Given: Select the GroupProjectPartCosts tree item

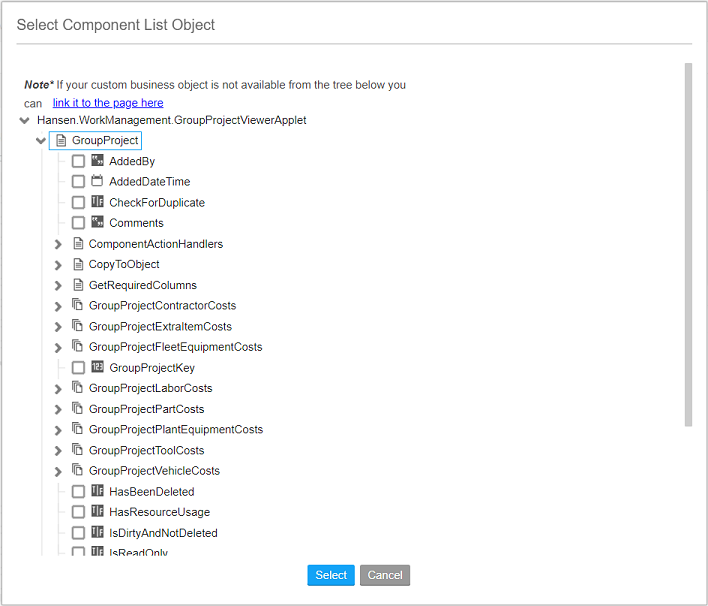Looking at the screenshot, I should coord(146,409).
